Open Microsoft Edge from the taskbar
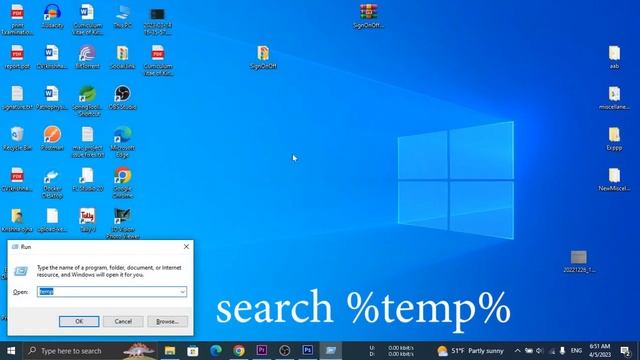The height and width of the screenshot is (360, 640). click(x=216, y=350)
